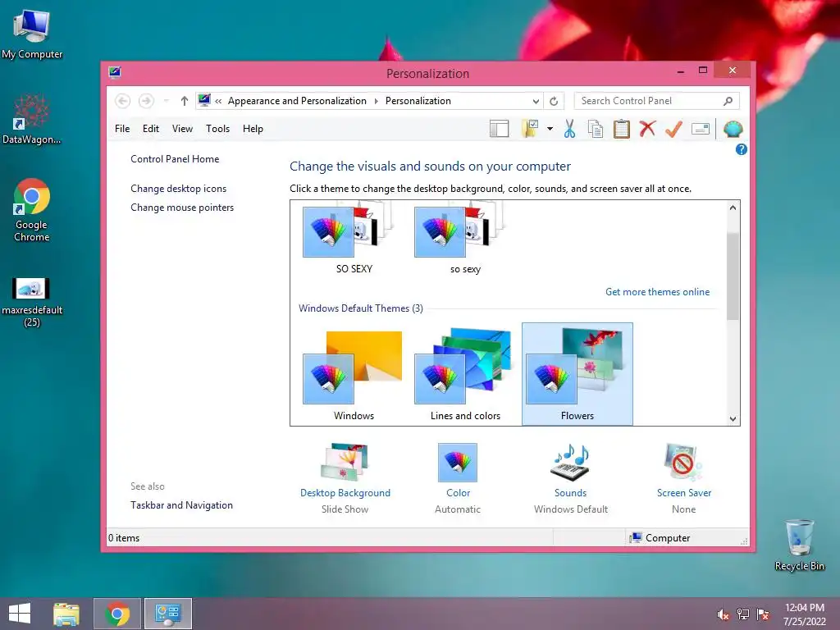Open Control Panel Home

tap(175, 159)
